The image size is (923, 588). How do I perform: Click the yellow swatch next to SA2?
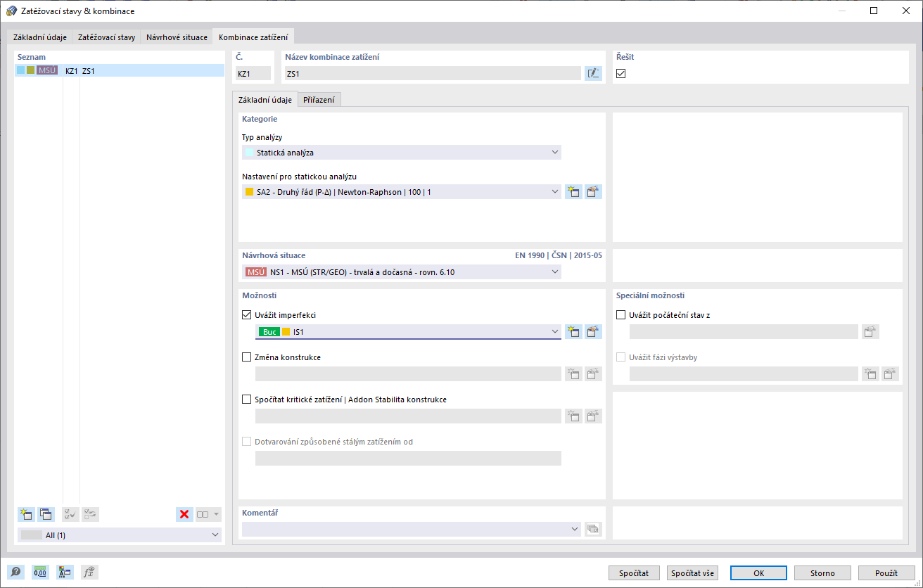(x=249, y=191)
